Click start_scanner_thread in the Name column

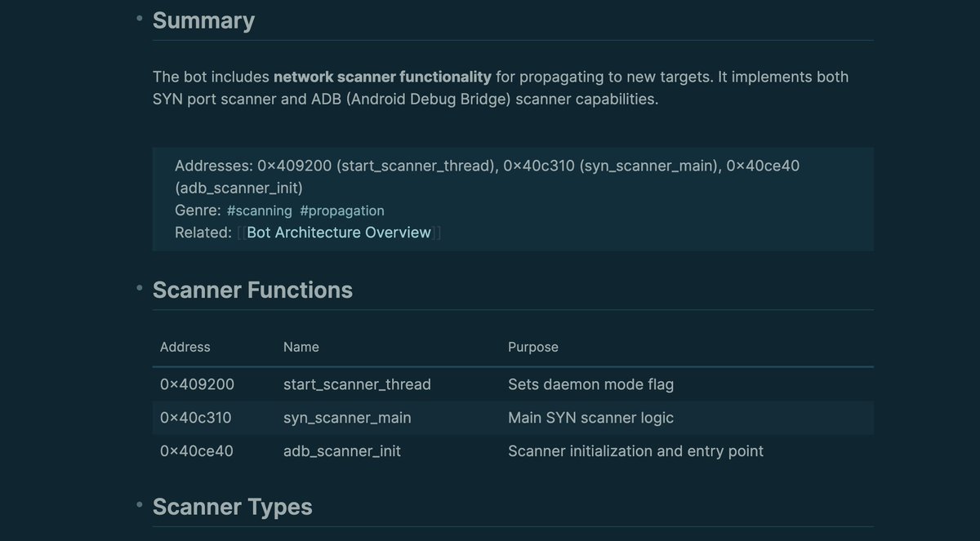coord(357,384)
